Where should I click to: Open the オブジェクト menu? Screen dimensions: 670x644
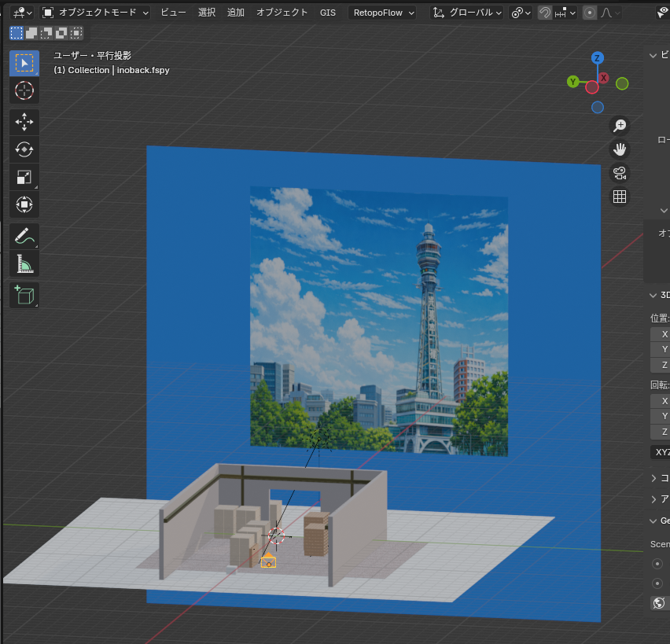(x=282, y=13)
